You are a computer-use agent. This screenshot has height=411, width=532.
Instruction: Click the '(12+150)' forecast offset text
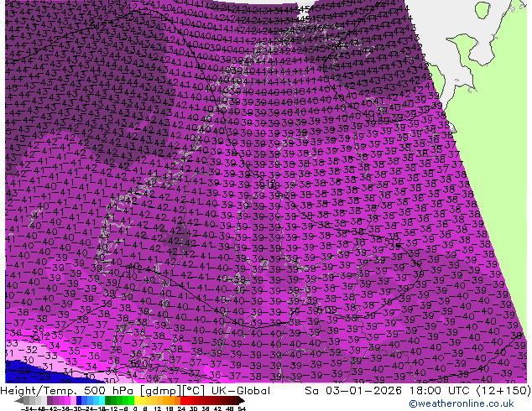point(503,391)
